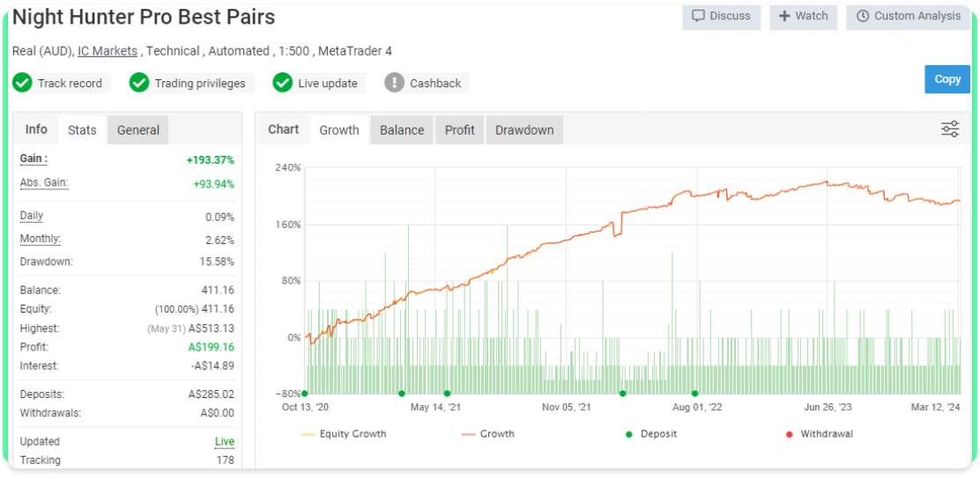The image size is (980, 479).
Task: Click the Live update checkmark icon
Action: 282,83
